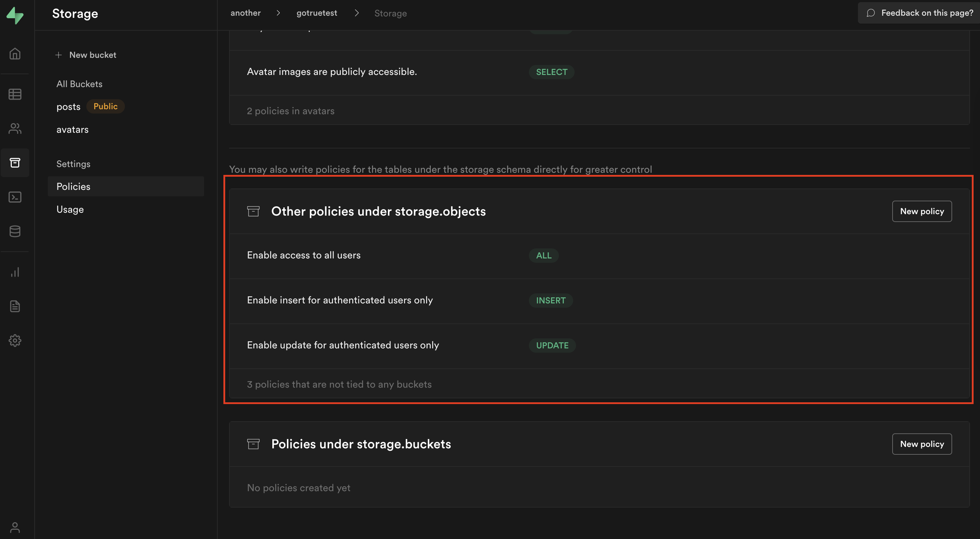The image size is (980, 539).
Task: Click chevron after 'gotruetest' breadcrumb
Action: click(357, 13)
